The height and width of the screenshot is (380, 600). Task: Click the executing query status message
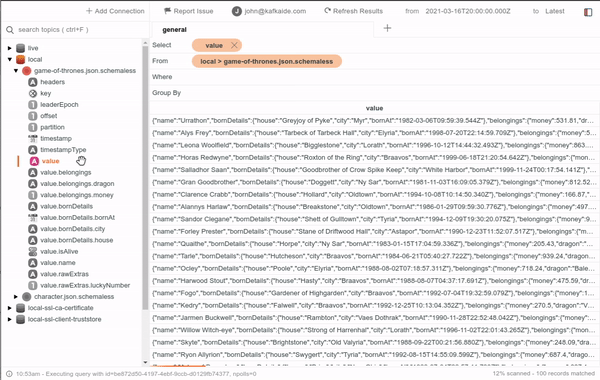point(136,374)
